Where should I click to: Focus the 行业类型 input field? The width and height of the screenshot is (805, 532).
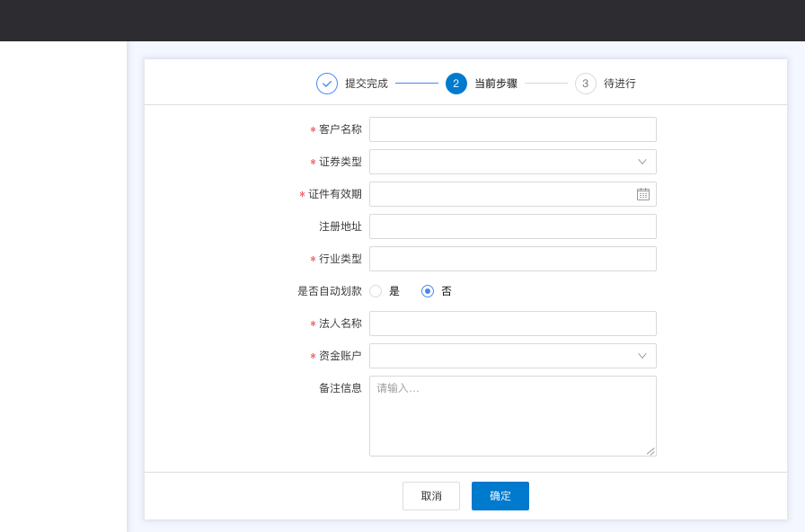tap(513, 259)
